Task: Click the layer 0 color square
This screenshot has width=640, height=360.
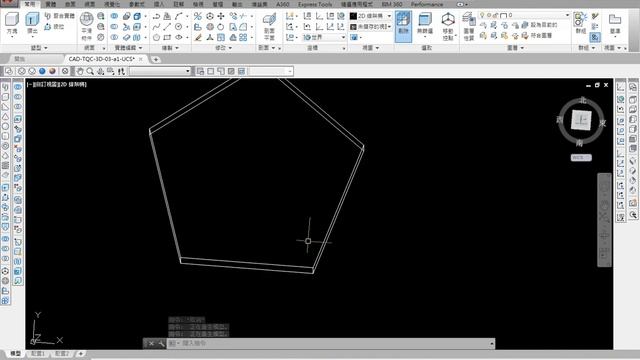Action: tap(503, 15)
